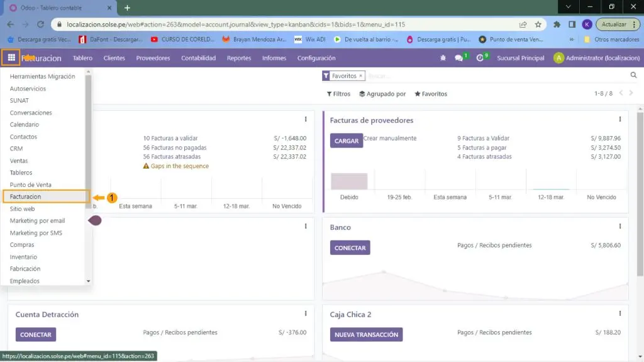The width and height of the screenshot is (644, 362).
Task: Choose Punto de Venta from apps list
Action: tap(30, 184)
